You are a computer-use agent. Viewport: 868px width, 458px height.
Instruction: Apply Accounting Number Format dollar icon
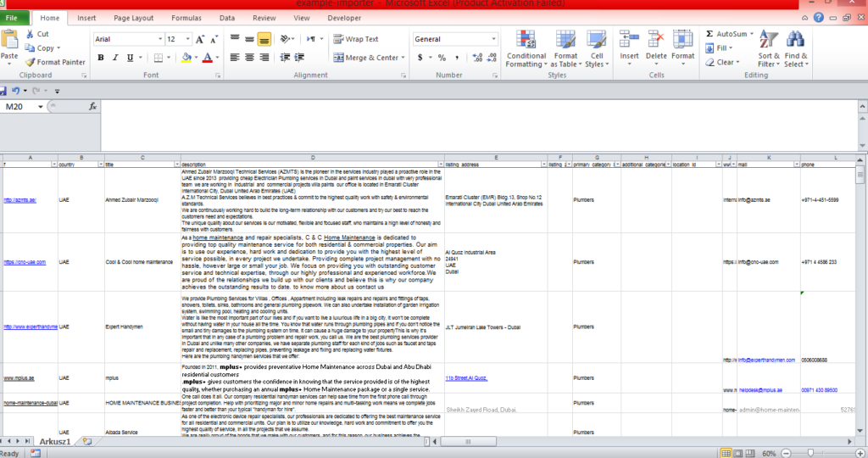[x=420, y=57]
